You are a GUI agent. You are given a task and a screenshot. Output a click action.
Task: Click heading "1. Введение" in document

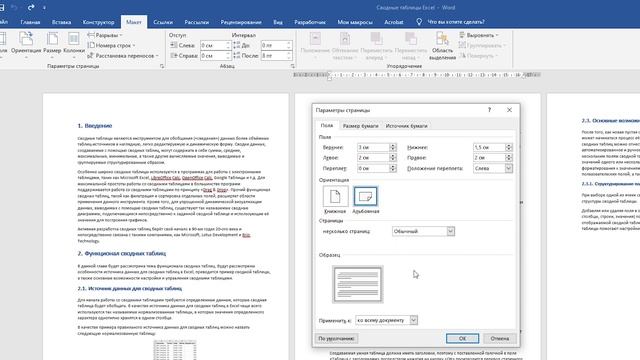[x=95, y=126]
